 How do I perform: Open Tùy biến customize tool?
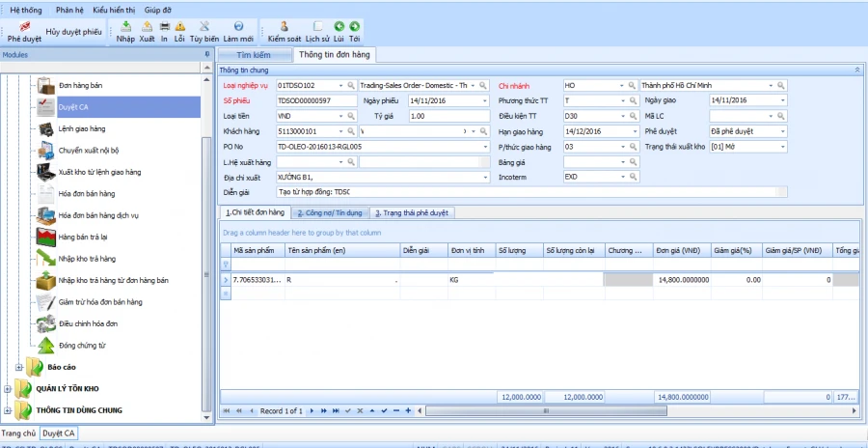(x=204, y=32)
